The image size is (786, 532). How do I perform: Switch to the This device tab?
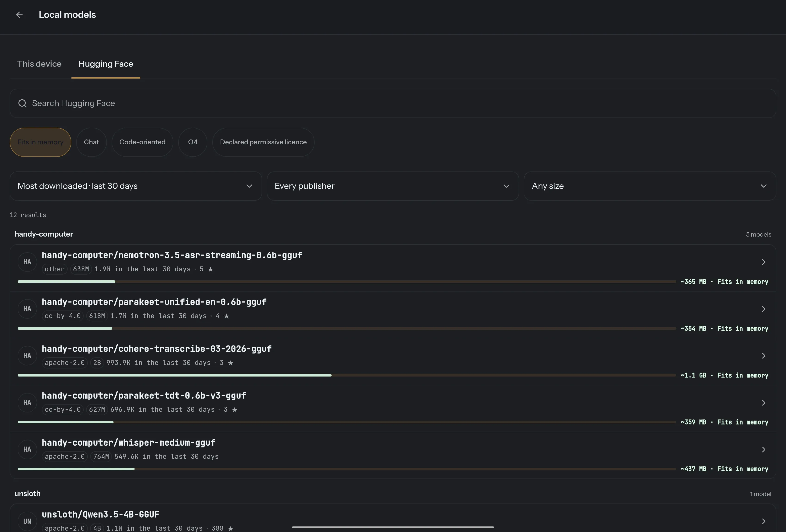point(39,64)
